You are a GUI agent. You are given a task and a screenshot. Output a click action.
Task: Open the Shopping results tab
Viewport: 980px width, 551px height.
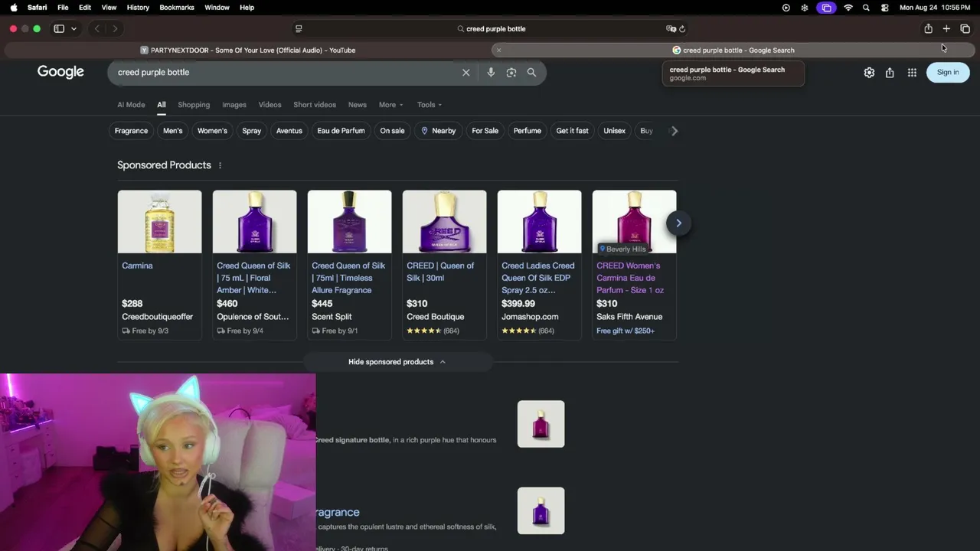194,105
